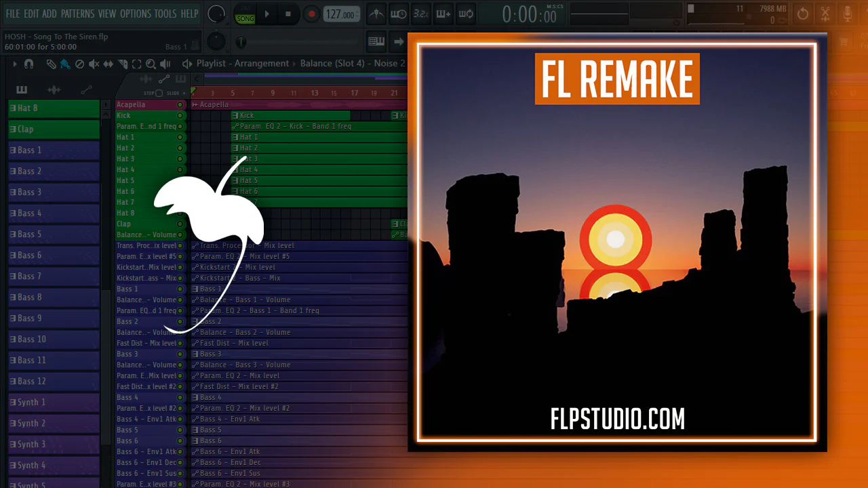Toggle Pattern/Song mode switch

(x=245, y=14)
